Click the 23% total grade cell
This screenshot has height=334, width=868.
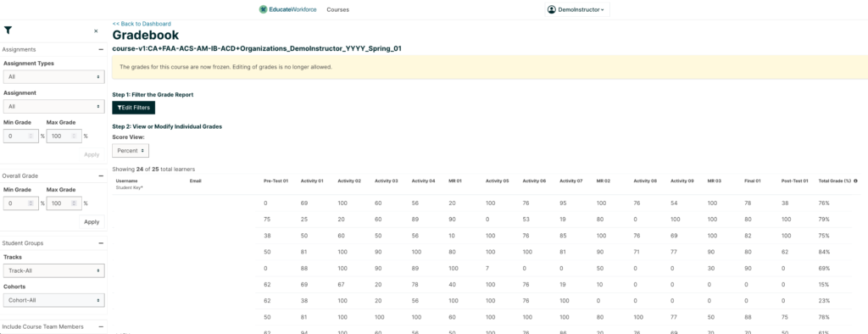click(824, 301)
